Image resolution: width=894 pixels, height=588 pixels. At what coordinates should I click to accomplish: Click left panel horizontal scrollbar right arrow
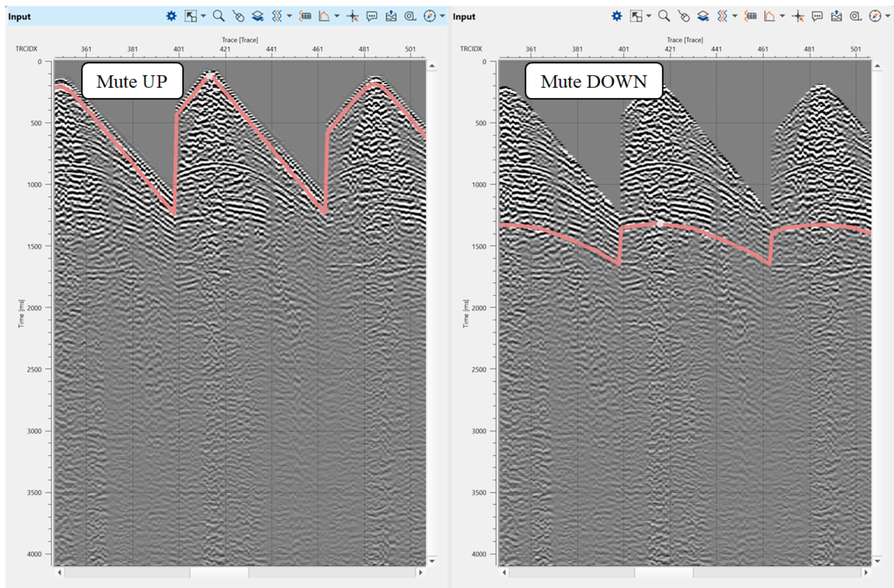421,572
